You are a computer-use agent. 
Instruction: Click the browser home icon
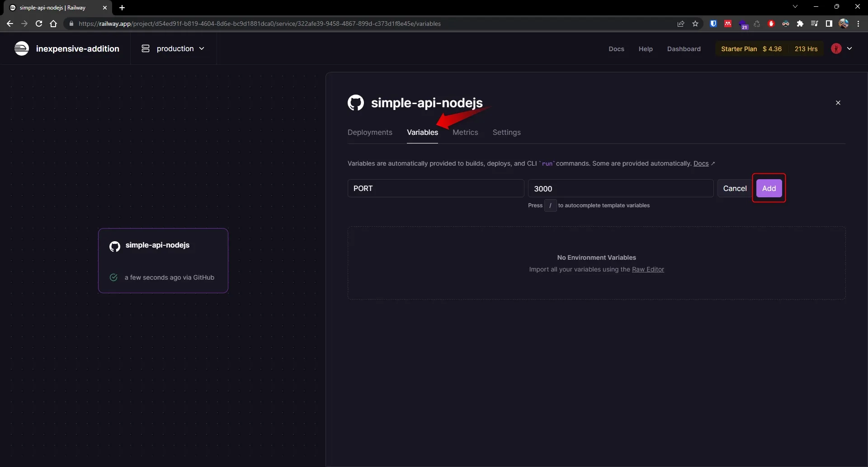pos(53,24)
